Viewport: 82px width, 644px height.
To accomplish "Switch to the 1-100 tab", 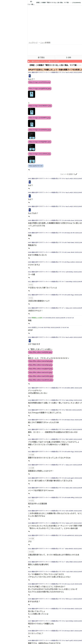I will point(68,58).
